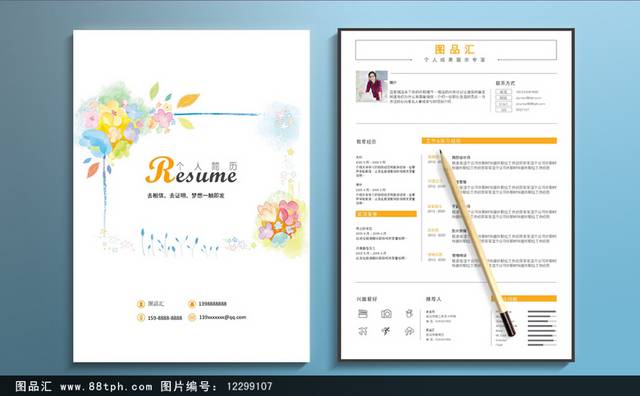Click the wide orange header bar above work experience
This screenshot has height=396, width=640.
tap(489, 141)
